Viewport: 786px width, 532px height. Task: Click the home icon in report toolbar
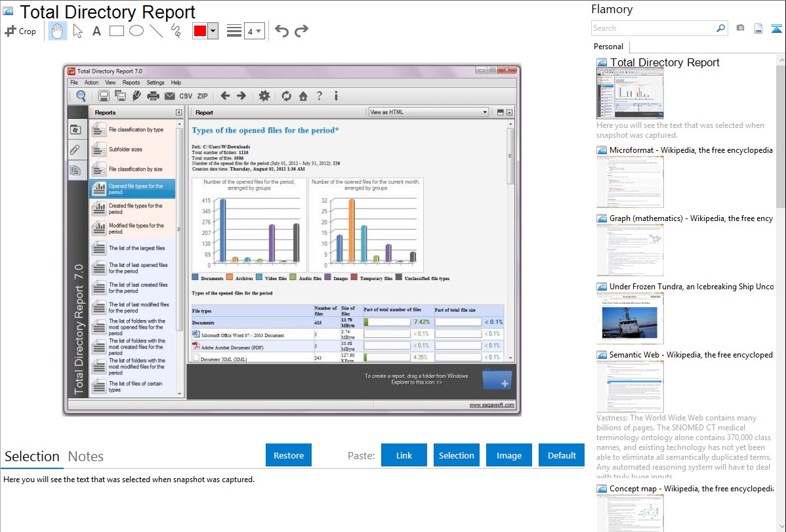303,96
